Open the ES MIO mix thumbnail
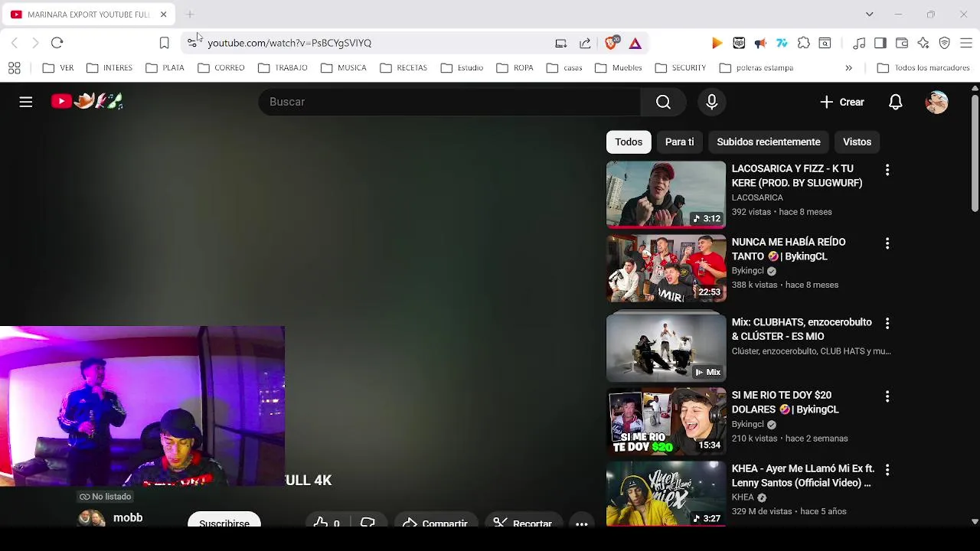980x551 pixels. tap(666, 347)
